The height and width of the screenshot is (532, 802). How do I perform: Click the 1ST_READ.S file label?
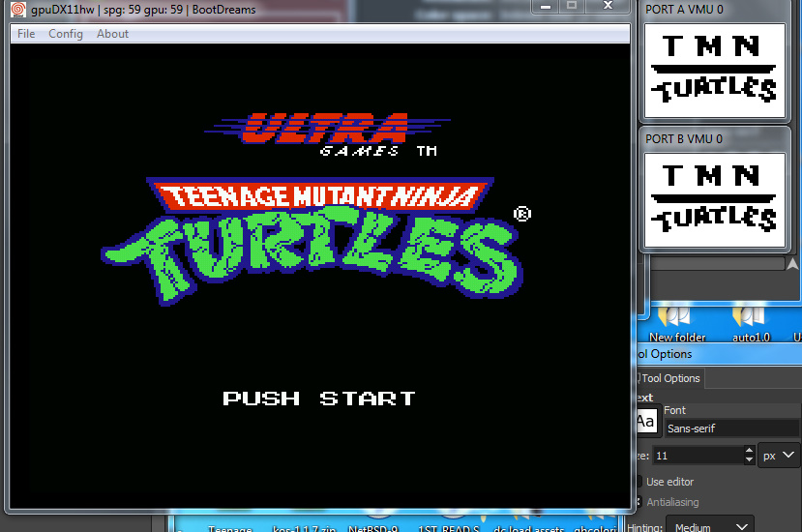tap(449, 528)
